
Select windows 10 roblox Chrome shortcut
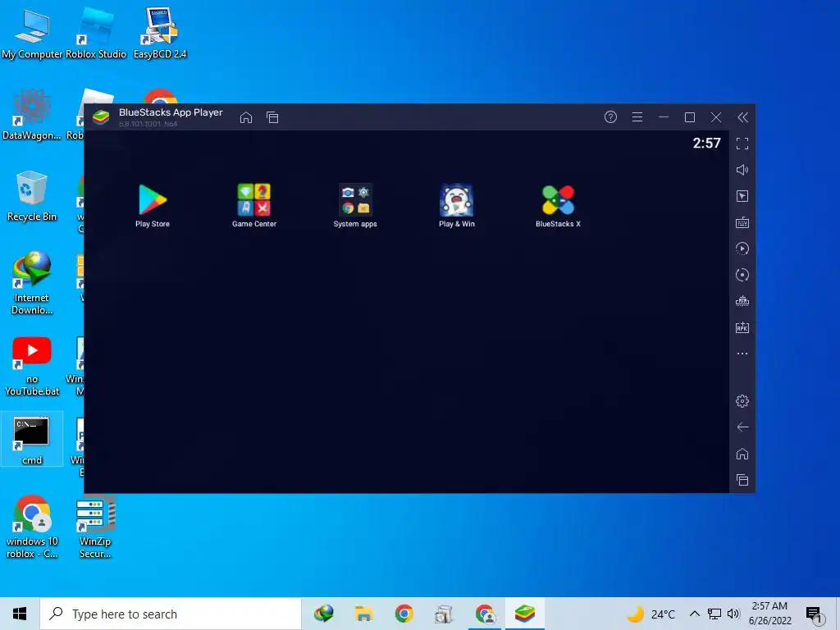(32, 527)
